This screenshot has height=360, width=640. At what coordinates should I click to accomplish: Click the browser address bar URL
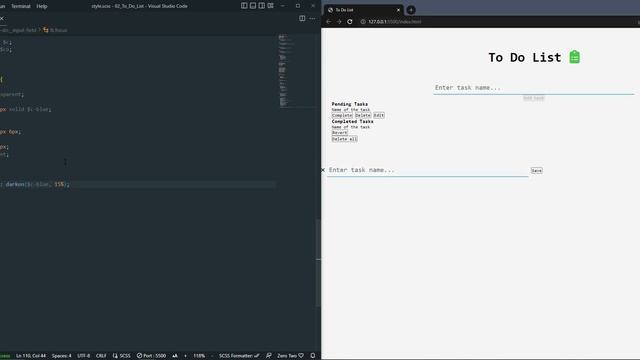395,22
